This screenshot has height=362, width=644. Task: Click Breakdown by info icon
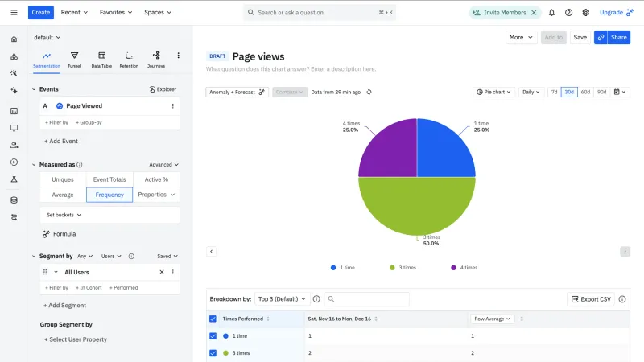(x=316, y=299)
